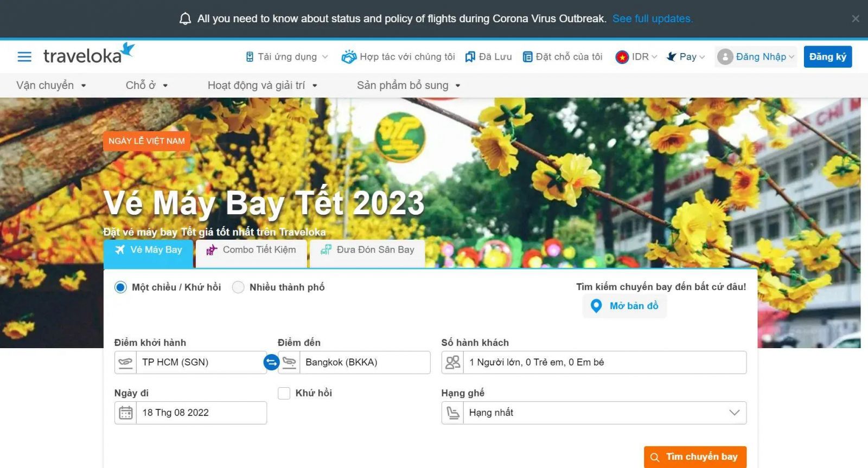Click the Đặt chỗ của tôi list icon
This screenshot has height=468, width=868.
(527, 56)
